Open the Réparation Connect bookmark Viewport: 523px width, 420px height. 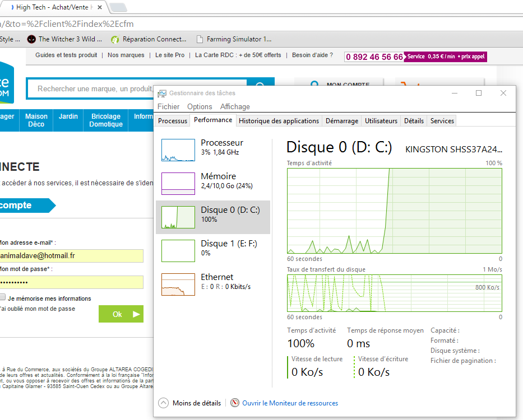149,39
